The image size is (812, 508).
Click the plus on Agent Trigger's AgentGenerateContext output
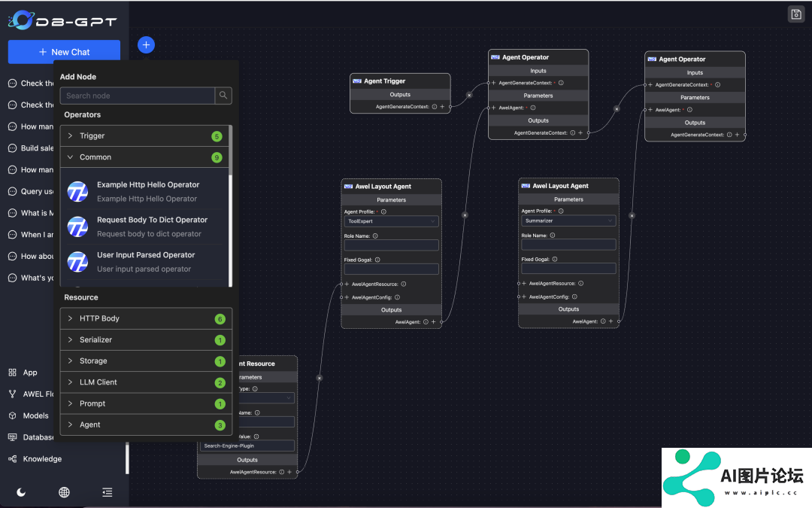tap(442, 107)
